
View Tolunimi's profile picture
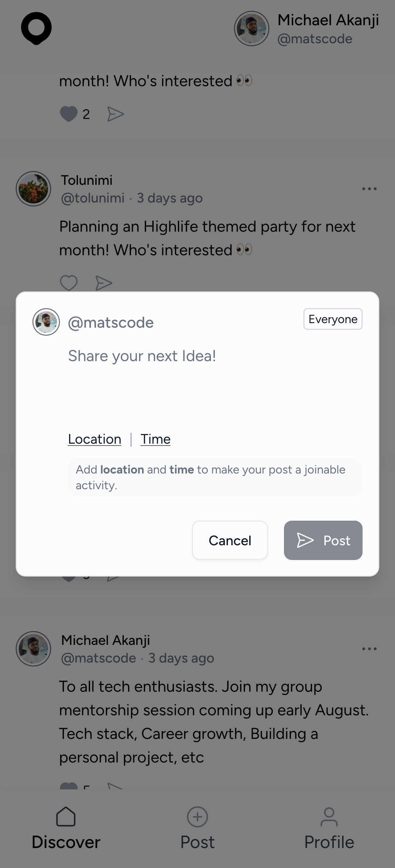(33, 189)
